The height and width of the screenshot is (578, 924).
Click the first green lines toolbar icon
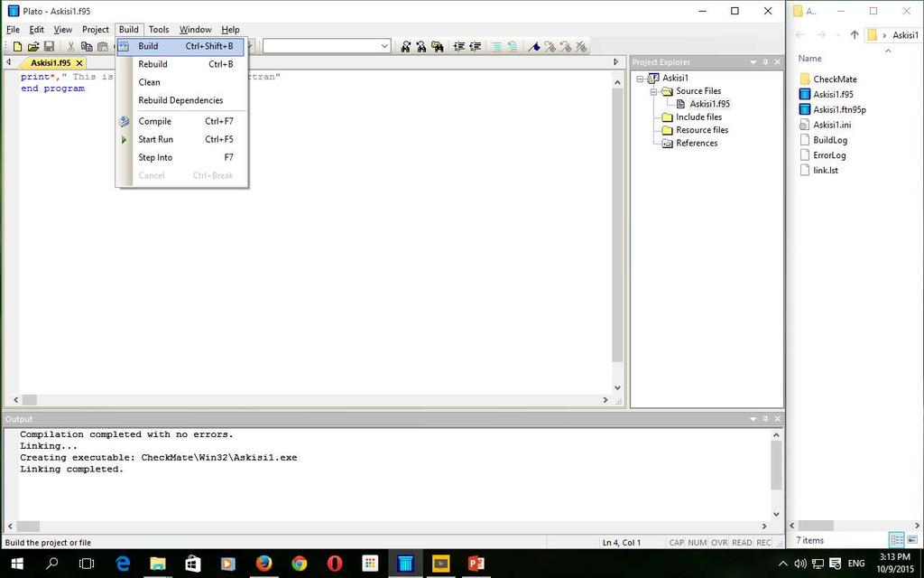[497, 47]
